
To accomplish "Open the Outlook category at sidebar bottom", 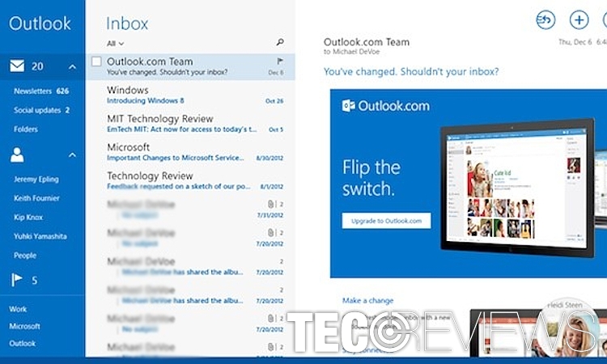I will click(x=22, y=343).
